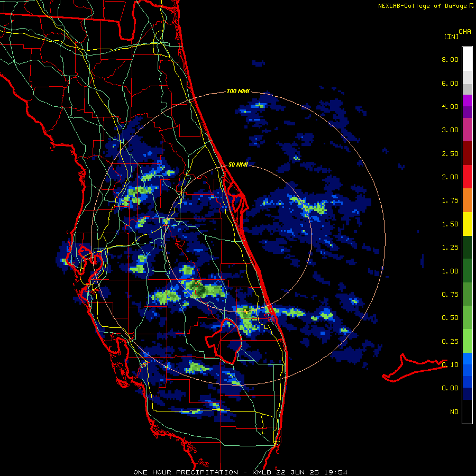Pick the black ND swatch at legend bottom
The image size is (476, 476).
click(x=467, y=411)
